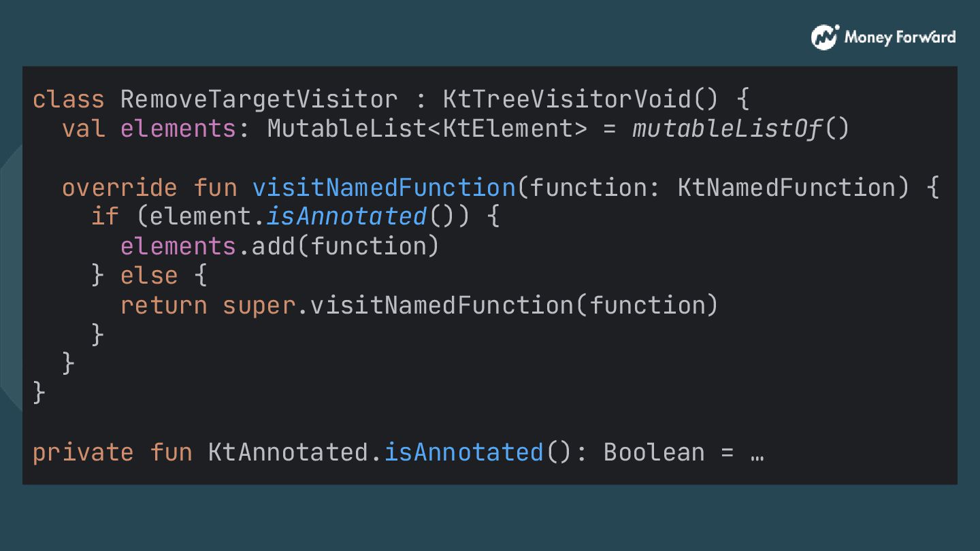This screenshot has height=551, width=980.
Task: Click the Boolean return type
Action: 654,452
